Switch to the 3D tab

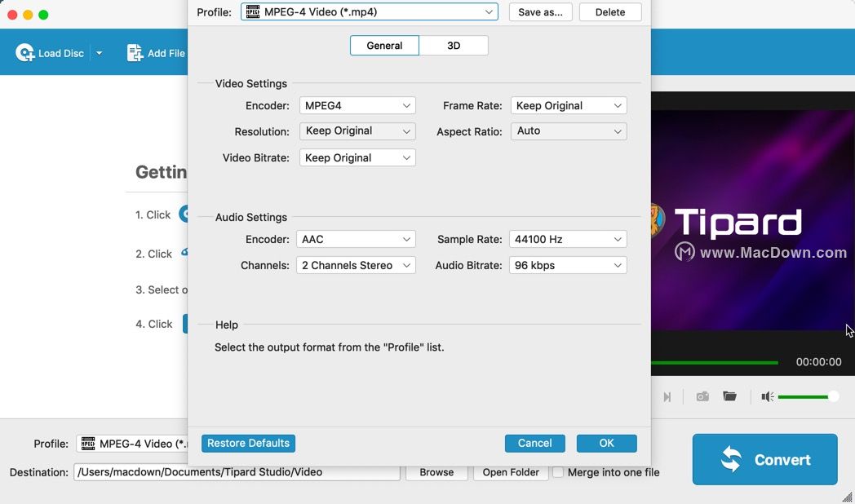(x=454, y=45)
